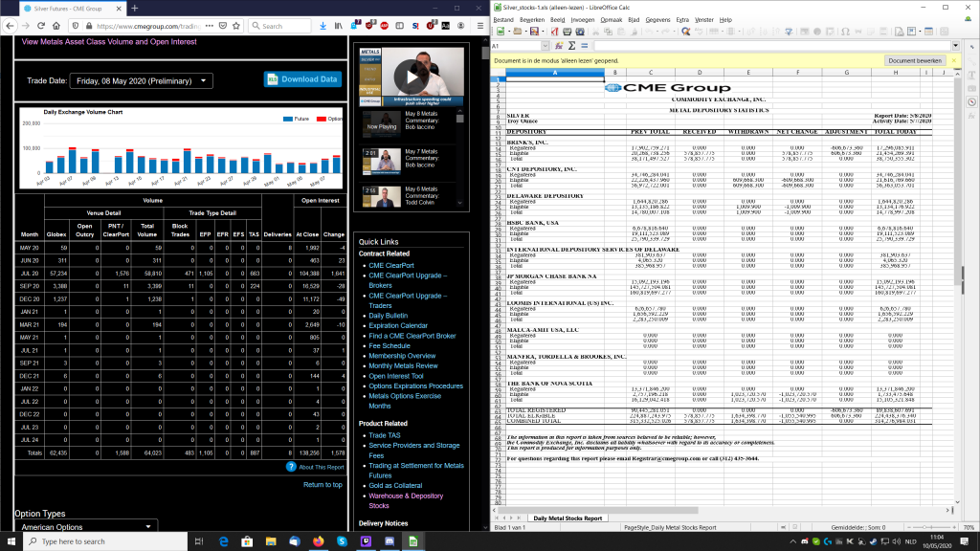Click the Sum sigma icon
This screenshot has height=551, width=980.
pos(571,46)
